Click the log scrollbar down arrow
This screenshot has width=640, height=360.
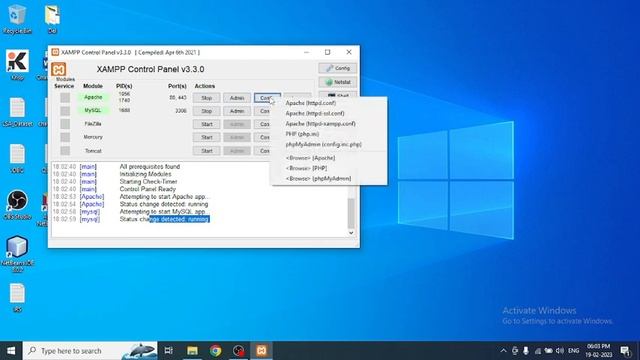(x=351, y=233)
